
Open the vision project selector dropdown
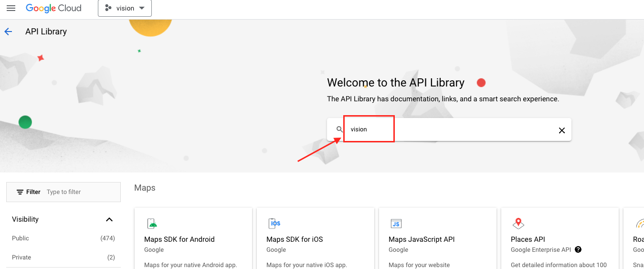click(x=125, y=8)
